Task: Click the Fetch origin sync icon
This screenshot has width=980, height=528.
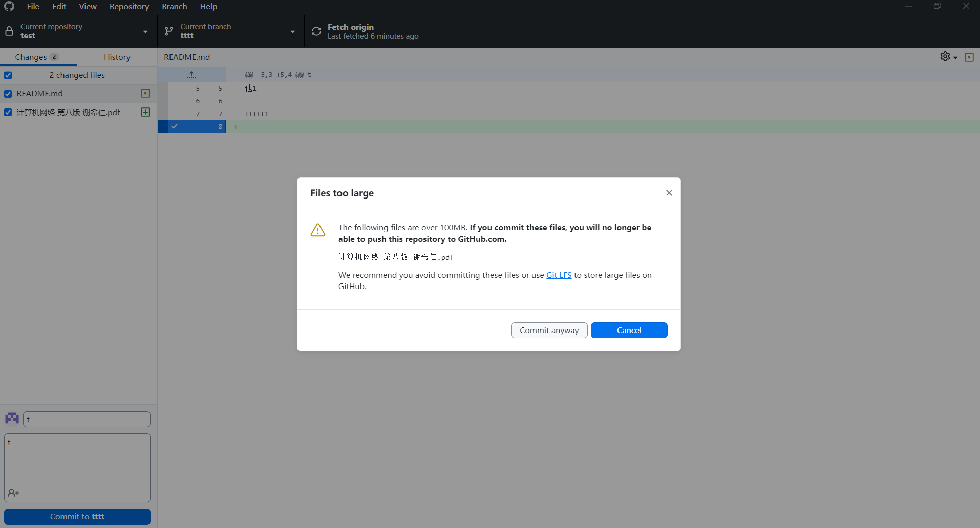Action: point(316,31)
